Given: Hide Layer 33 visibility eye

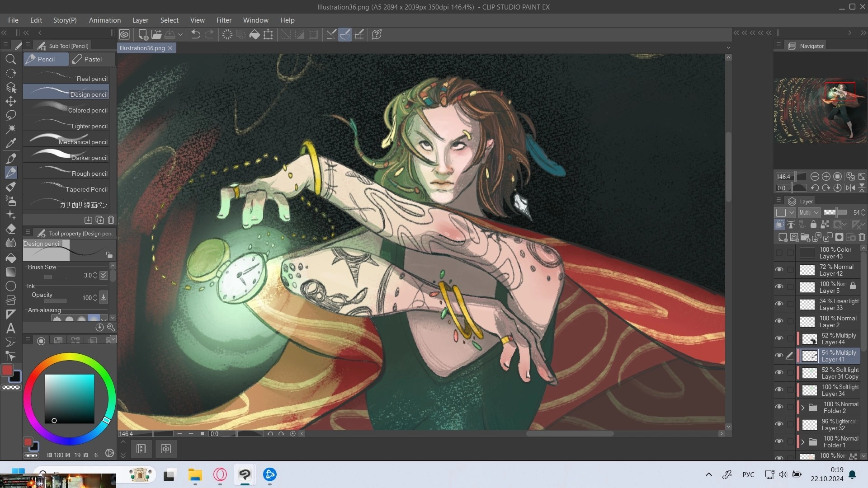Looking at the screenshot, I should [x=779, y=304].
